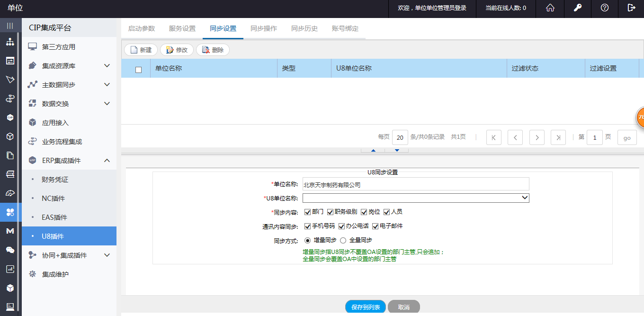
Task: Click the 单位名称 input field
Action: (416, 184)
